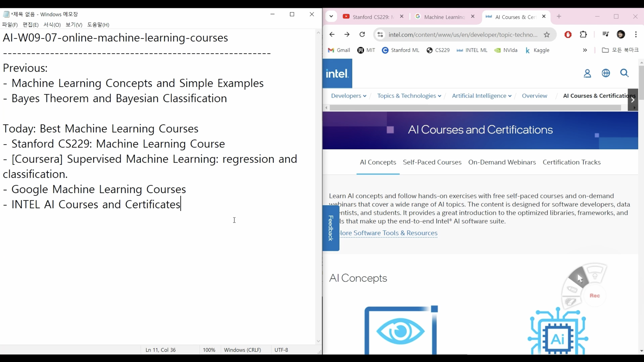
Task: Open Notepad 편집(E) menu
Action: (x=30, y=25)
